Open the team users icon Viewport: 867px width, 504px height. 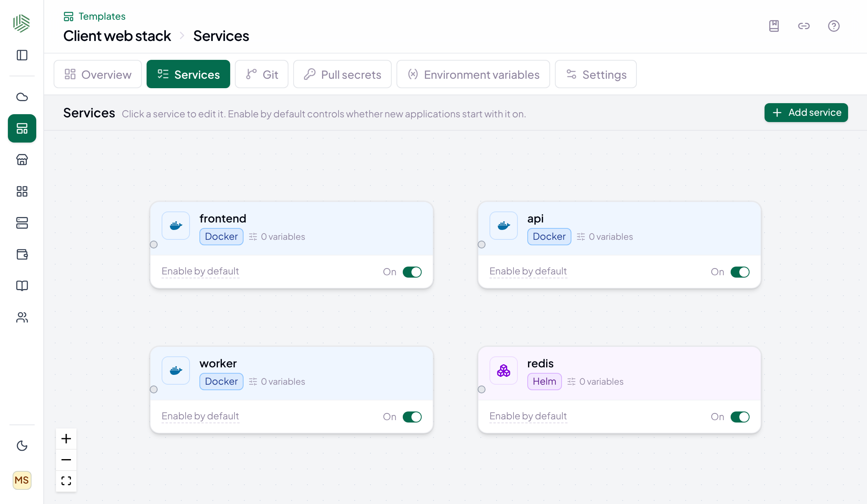(x=22, y=317)
